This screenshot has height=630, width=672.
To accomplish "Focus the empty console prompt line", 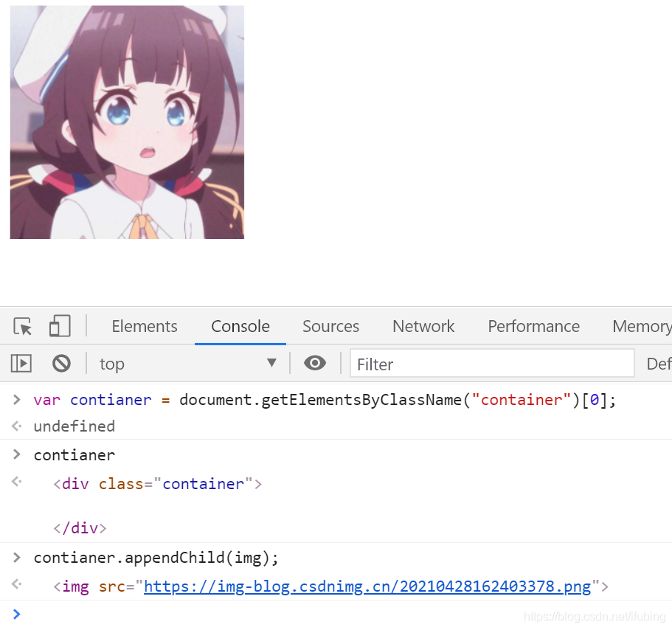I will 336,615.
